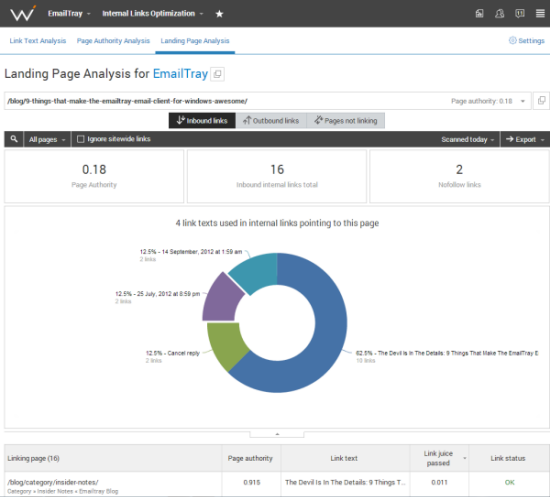Show Pages not linking view
This screenshot has width=550, height=497.
(346, 120)
